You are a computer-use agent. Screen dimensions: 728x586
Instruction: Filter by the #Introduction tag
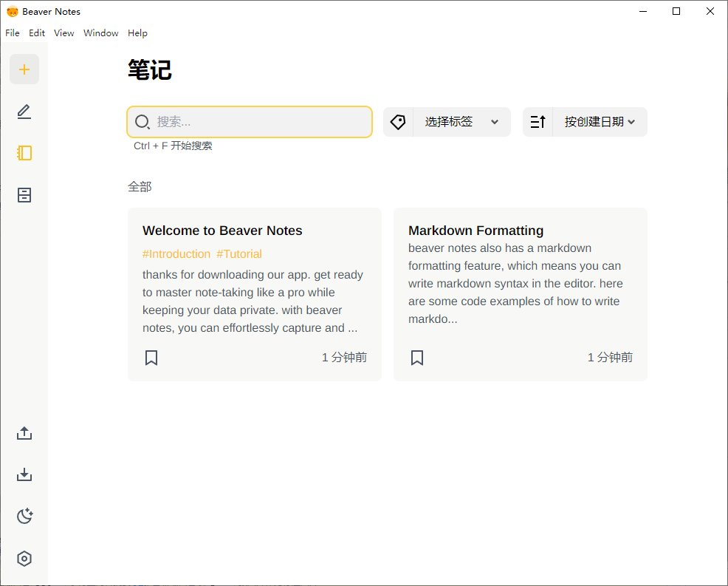[x=176, y=253]
